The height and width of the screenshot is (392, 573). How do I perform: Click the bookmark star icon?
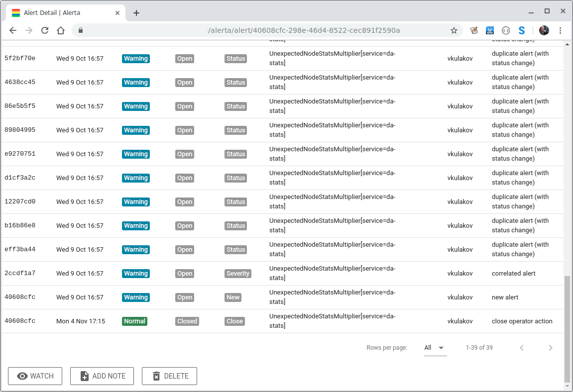pyautogui.click(x=454, y=30)
